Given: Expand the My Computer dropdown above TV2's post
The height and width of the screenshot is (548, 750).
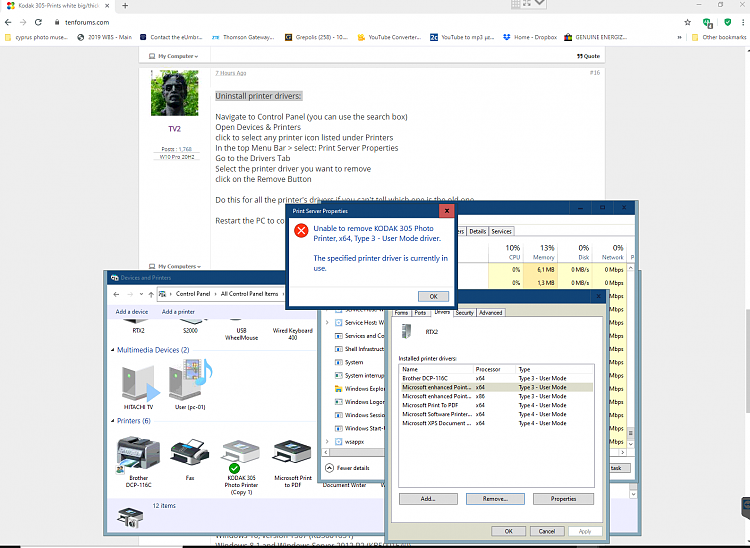Looking at the screenshot, I should 173,56.
